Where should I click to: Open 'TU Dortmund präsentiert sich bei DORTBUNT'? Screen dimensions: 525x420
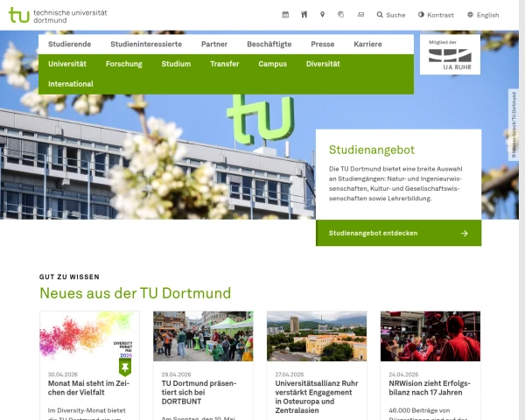[199, 392]
